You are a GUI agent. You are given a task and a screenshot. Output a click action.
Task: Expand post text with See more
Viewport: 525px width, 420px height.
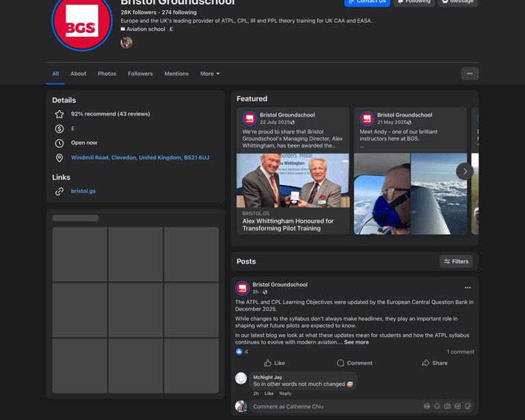[x=356, y=342]
